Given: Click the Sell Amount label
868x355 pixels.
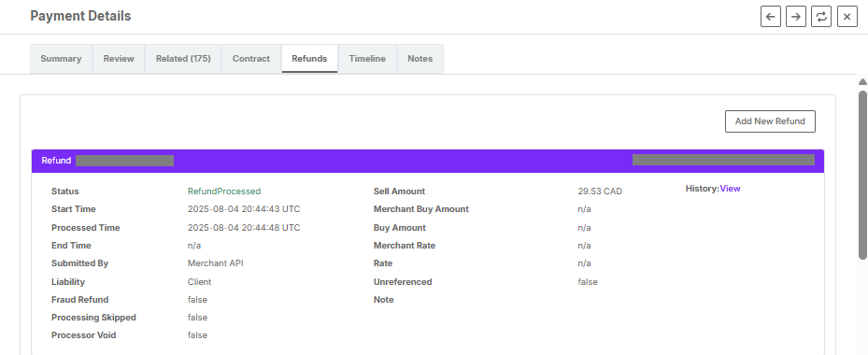Looking at the screenshot, I should coord(400,192).
